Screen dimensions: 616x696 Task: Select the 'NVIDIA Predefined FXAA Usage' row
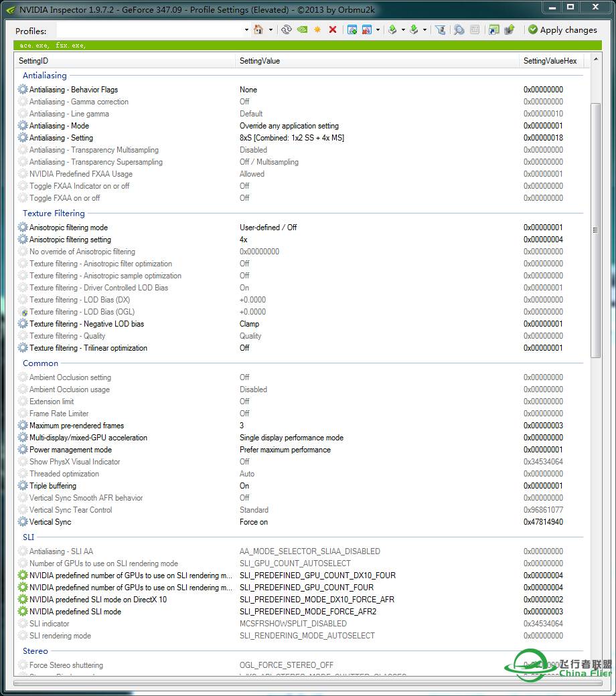[299, 174]
